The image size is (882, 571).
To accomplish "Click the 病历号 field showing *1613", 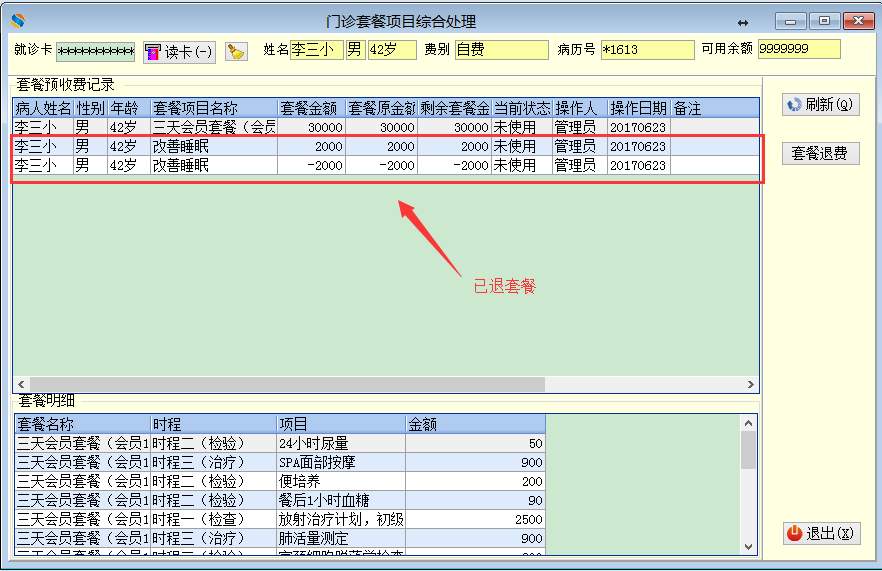I will [647, 50].
